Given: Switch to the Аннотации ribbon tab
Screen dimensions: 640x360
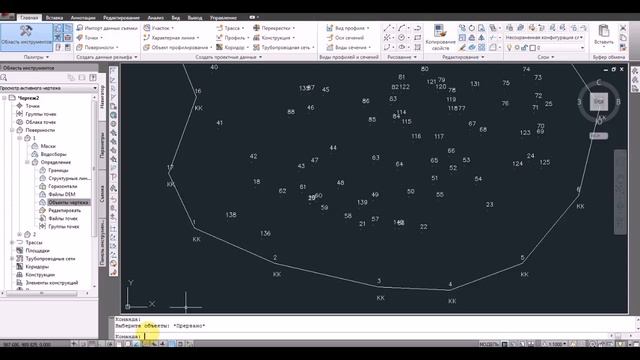Looking at the screenshot, I should coord(83,18).
